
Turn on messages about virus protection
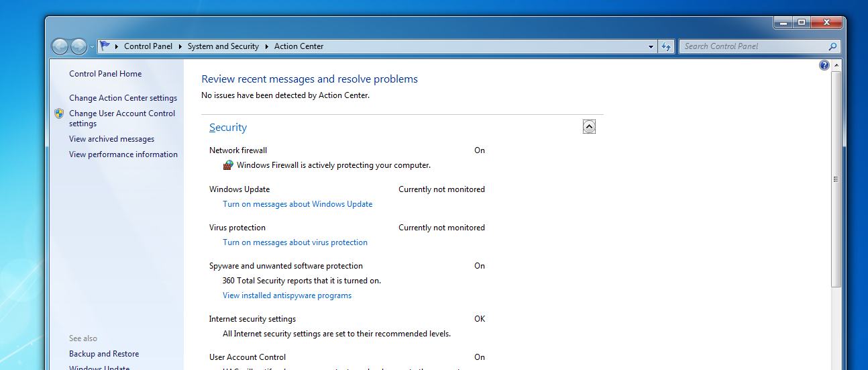tap(295, 242)
